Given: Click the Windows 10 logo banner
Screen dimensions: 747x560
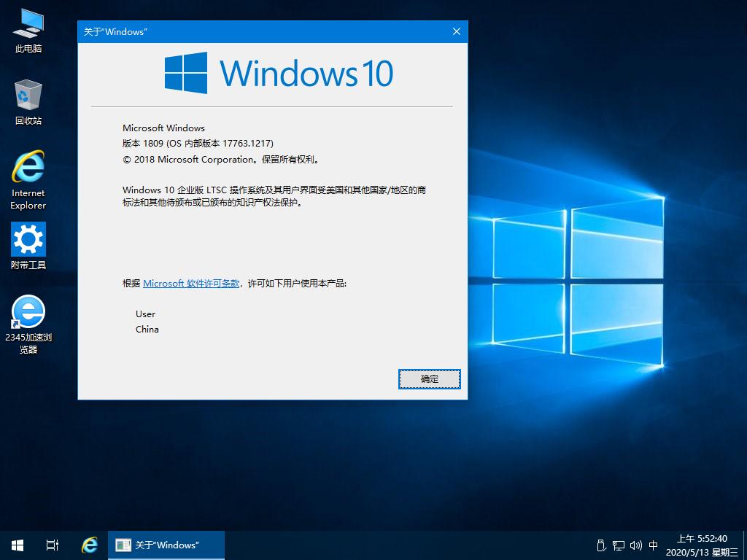Looking at the screenshot, I should coord(279,73).
